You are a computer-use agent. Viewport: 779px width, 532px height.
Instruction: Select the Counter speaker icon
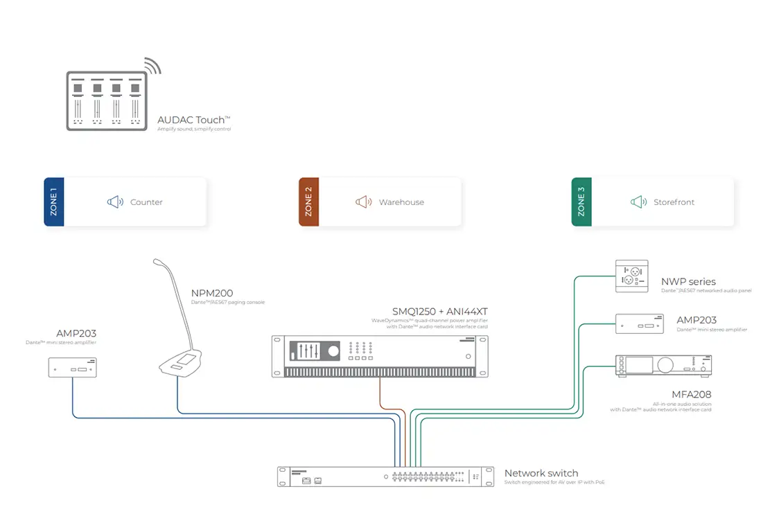pos(115,202)
